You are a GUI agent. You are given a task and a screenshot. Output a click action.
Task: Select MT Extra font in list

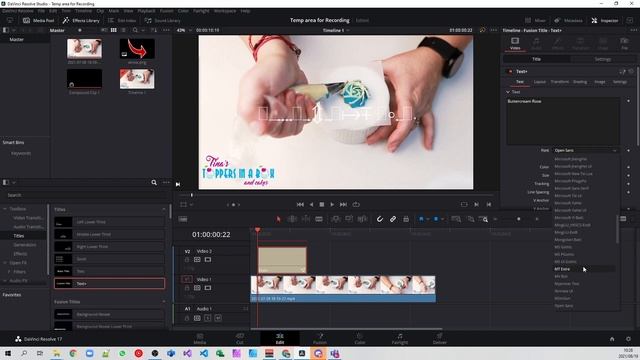click(584, 269)
